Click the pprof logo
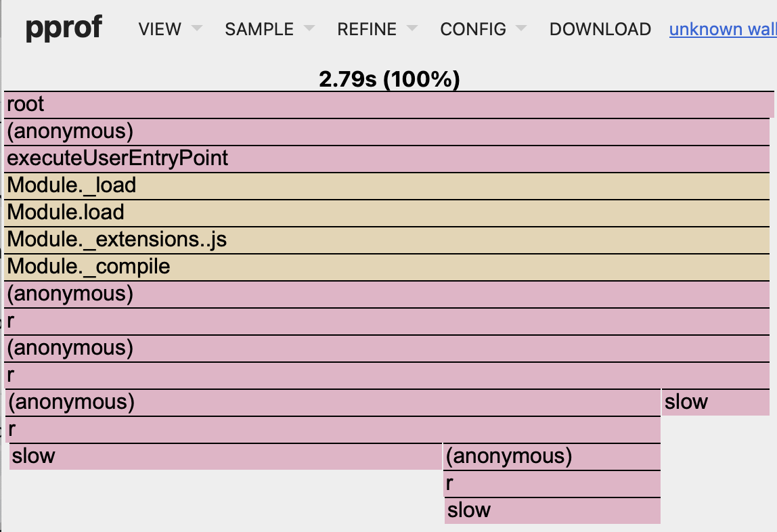 click(x=64, y=28)
